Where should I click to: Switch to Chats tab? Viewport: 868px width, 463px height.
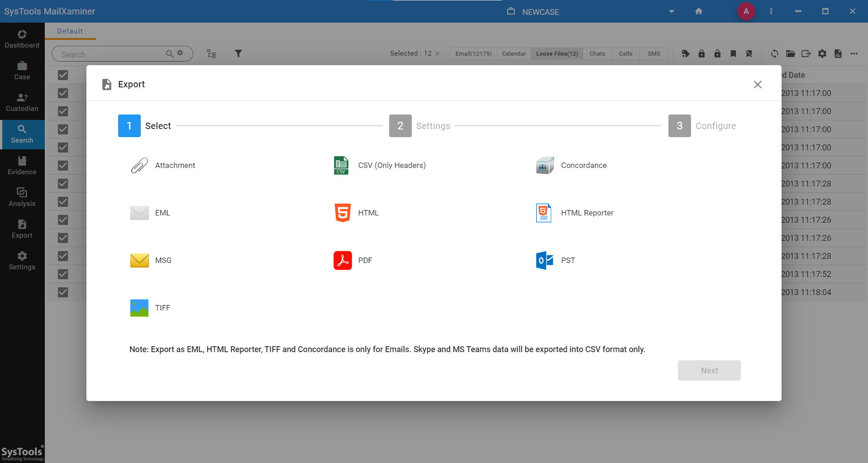click(x=597, y=54)
